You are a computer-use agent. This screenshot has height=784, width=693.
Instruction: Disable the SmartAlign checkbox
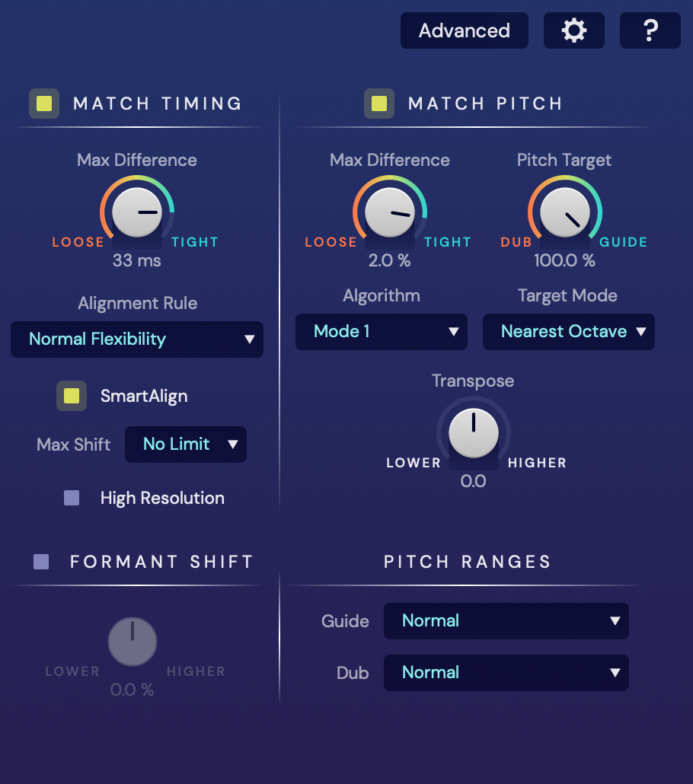tap(72, 396)
